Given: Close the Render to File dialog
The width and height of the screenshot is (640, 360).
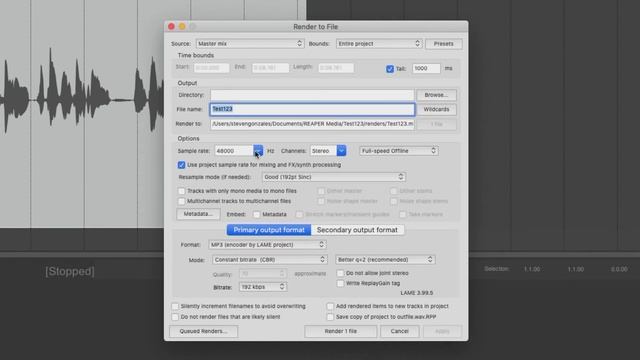Looking at the screenshot, I should coord(171,27).
